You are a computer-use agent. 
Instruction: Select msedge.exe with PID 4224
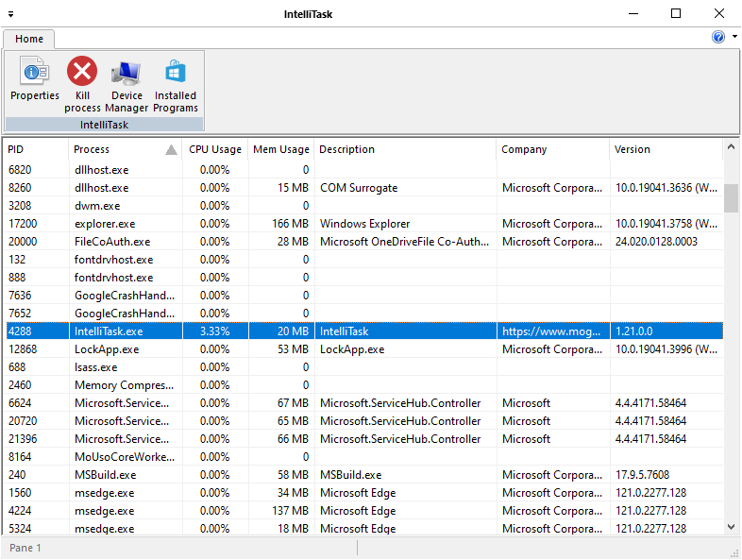tap(363, 511)
